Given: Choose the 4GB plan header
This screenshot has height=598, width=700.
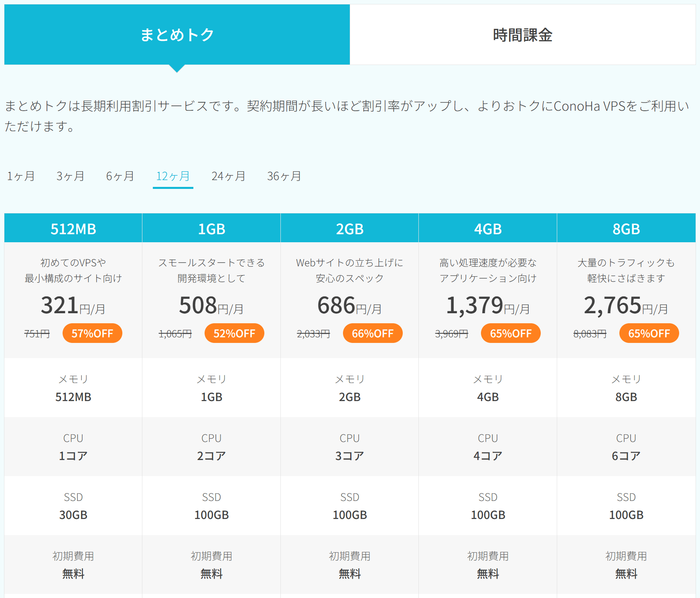Looking at the screenshot, I should pyautogui.click(x=488, y=229).
